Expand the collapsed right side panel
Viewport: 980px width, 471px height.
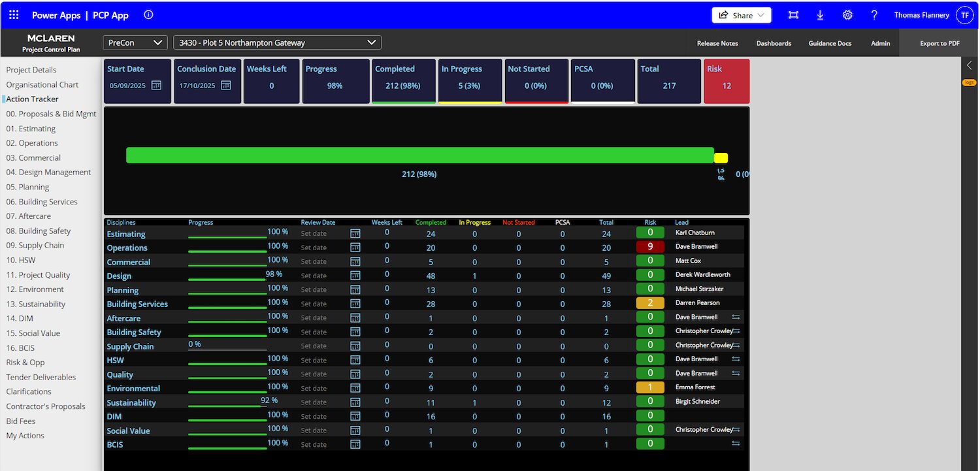click(969, 65)
